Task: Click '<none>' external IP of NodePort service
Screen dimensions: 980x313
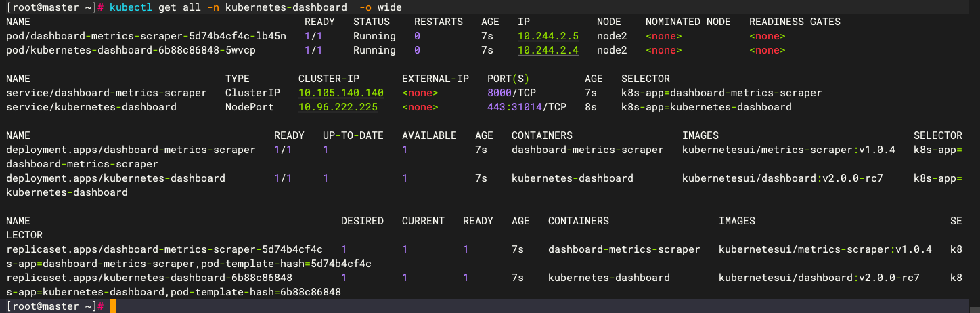Action: point(420,107)
